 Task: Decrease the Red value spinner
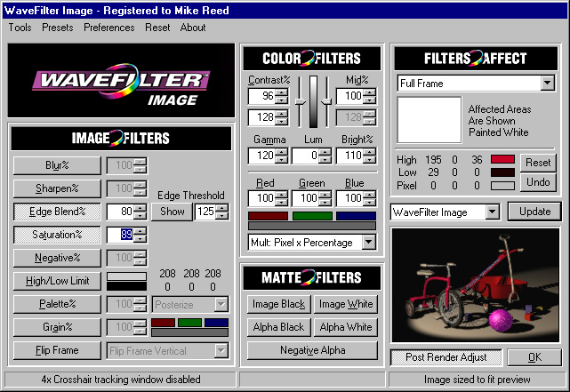pos(281,202)
